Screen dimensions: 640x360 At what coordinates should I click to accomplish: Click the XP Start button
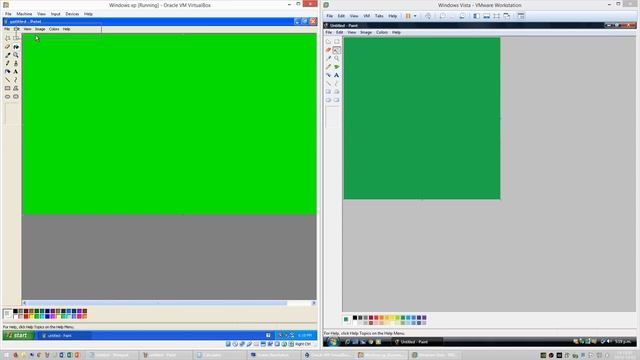coord(18,335)
